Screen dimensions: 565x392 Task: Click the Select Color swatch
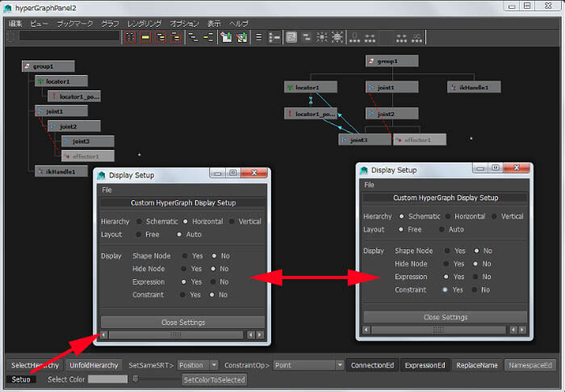coord(107,379)
